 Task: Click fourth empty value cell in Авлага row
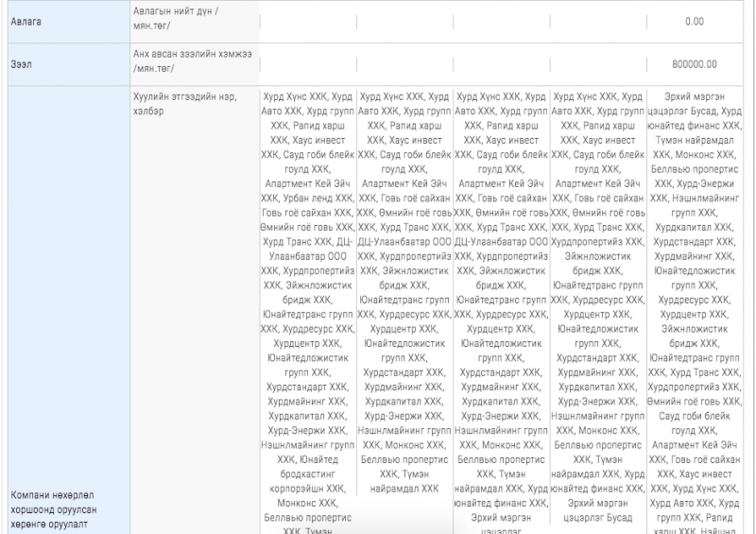click(598, 21)
